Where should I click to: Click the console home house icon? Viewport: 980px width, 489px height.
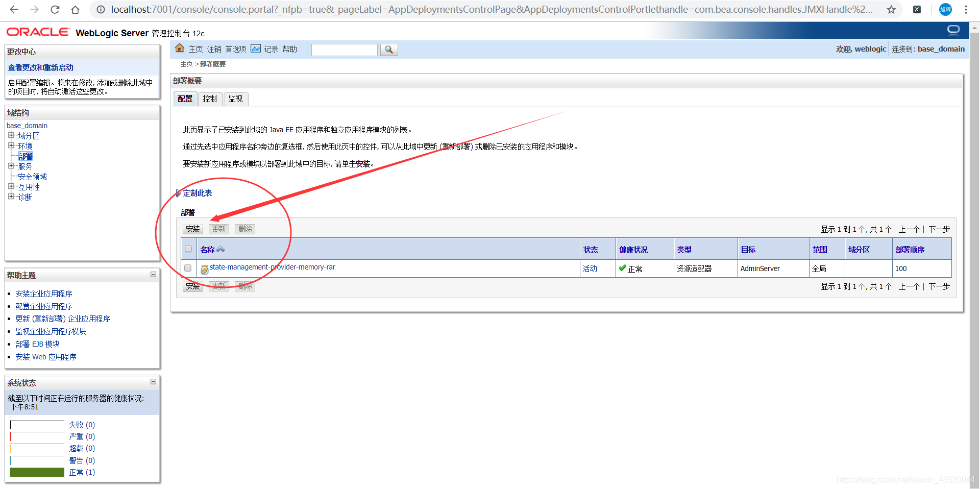[x=180, y=48]
